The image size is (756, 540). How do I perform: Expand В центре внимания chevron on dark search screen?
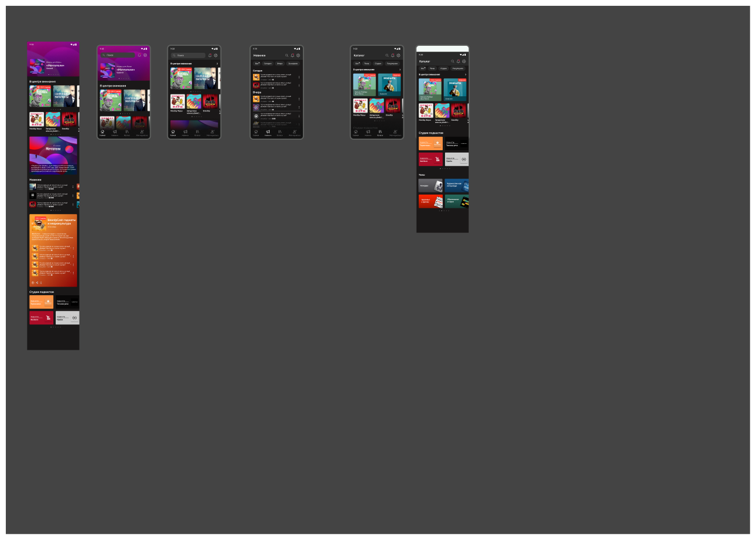218,63
